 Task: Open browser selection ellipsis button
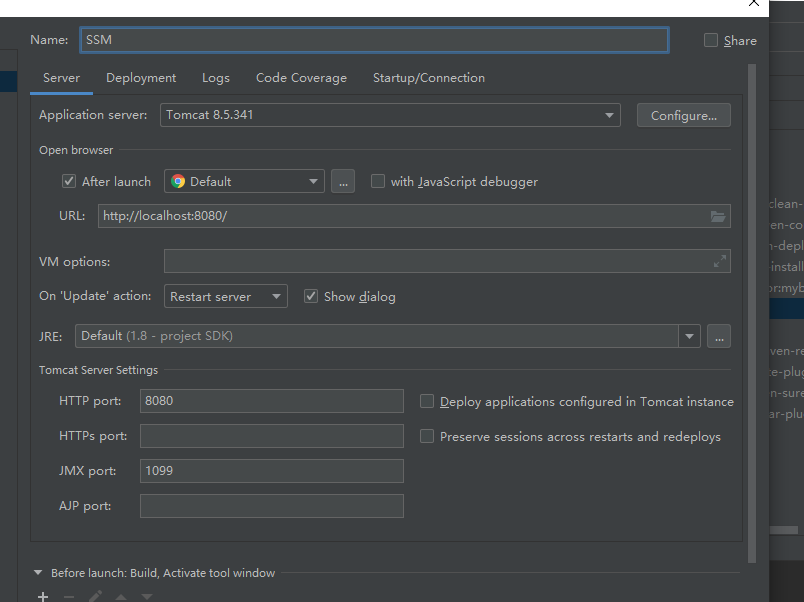343,182
